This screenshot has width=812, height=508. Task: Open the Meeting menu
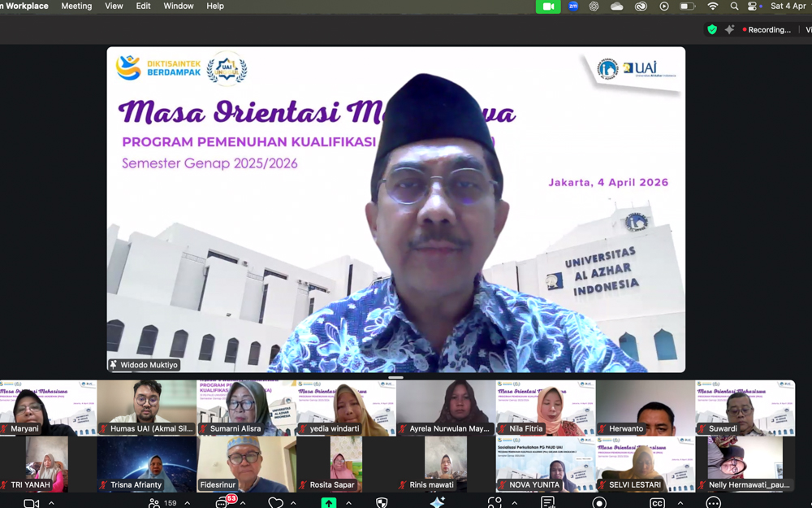[x=76, y=6]
